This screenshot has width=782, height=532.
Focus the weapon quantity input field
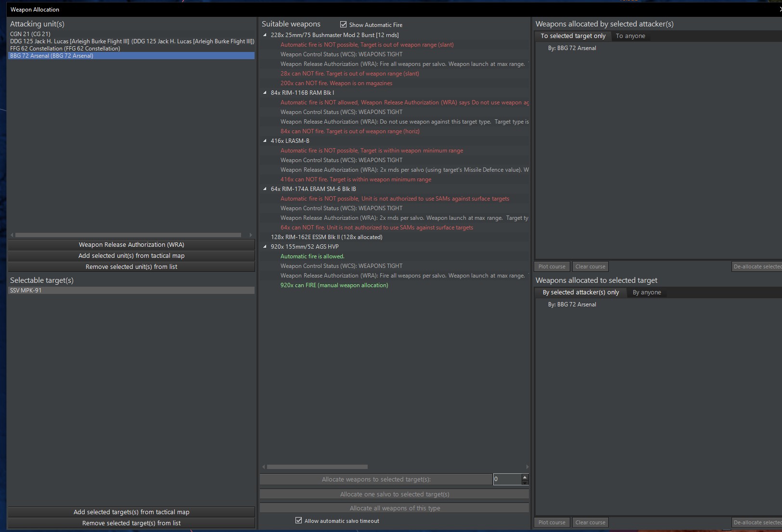click(x=507, y=479)
